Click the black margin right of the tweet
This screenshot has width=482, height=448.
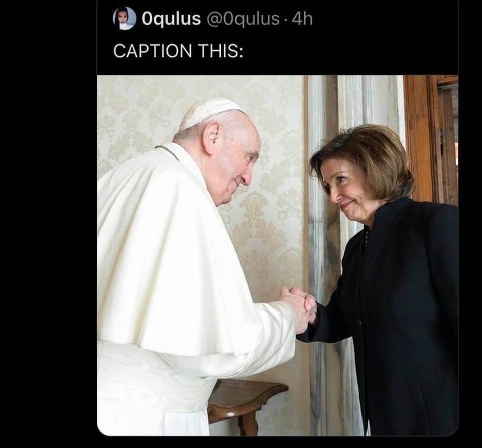[x=470, y=226]
